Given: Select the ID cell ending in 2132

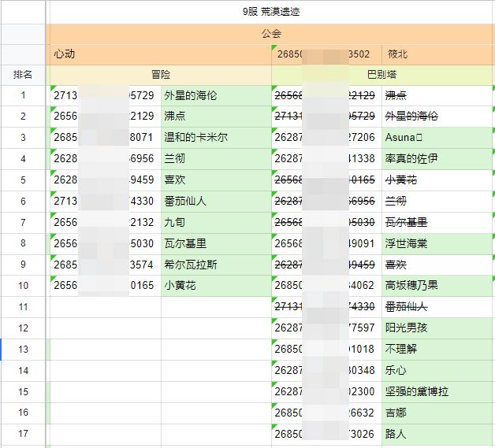Looking at the screenshot, I should pos(106,223).
